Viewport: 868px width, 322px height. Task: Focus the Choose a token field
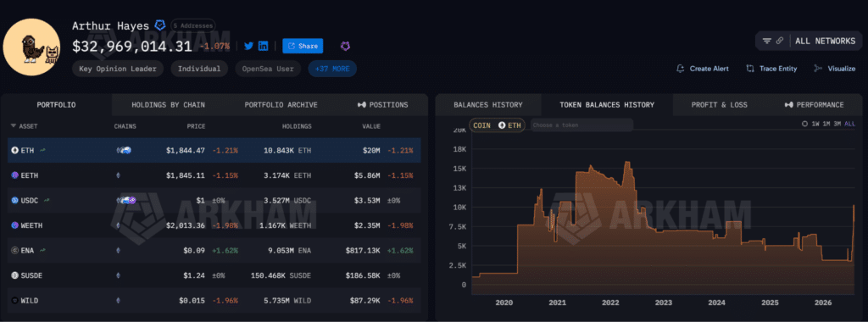click(x=581, y=125)
